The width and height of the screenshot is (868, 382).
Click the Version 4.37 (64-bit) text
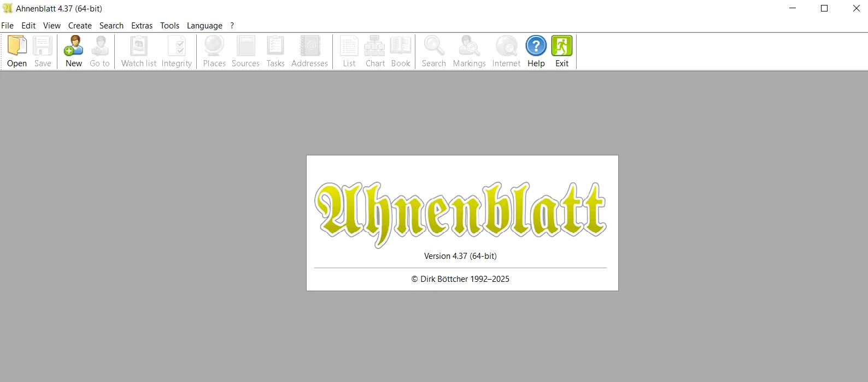460,256
